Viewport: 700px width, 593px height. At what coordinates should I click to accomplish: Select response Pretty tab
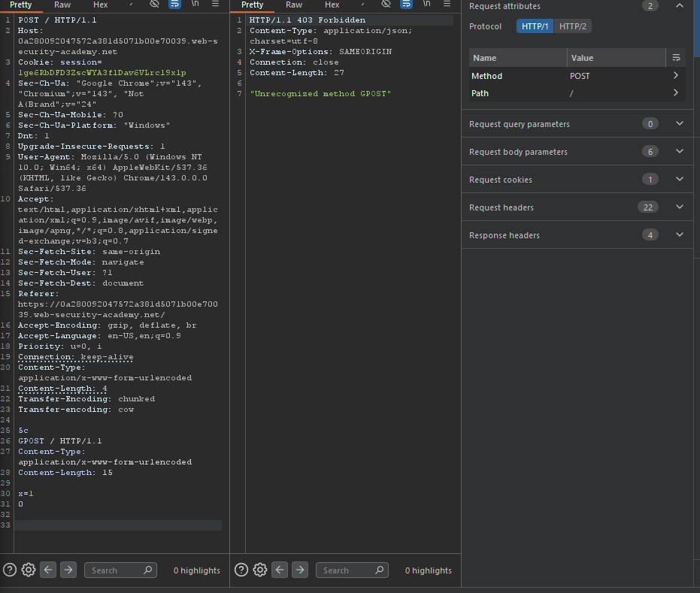point(252,5)
